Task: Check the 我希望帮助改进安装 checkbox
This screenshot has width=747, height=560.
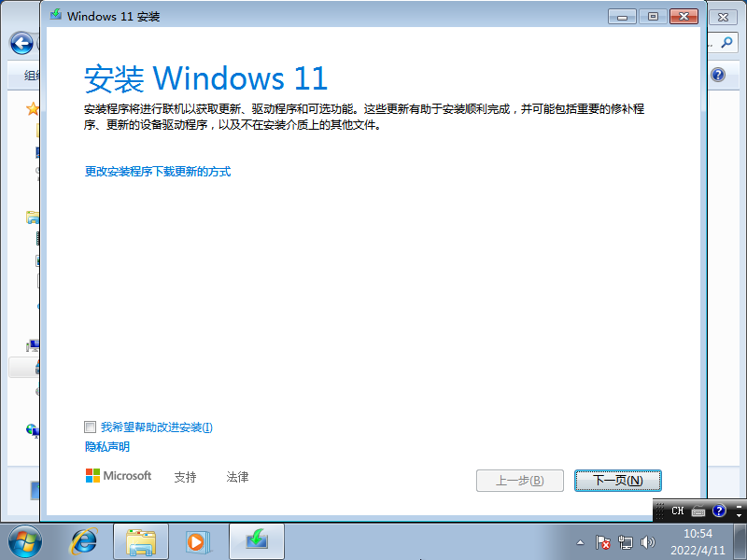Action: 90,427
